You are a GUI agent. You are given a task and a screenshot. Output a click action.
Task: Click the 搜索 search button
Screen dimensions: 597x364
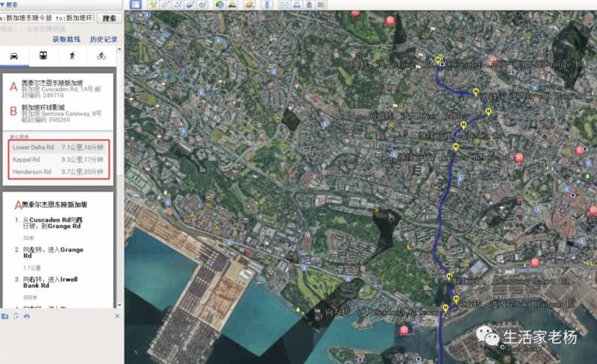(x=109, y=18)
